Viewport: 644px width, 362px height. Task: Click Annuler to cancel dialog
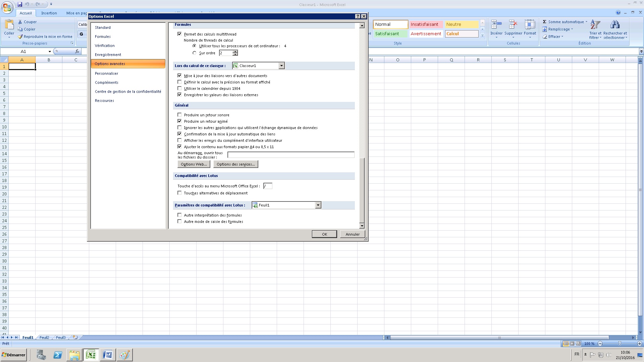click(x=353, y=234)
